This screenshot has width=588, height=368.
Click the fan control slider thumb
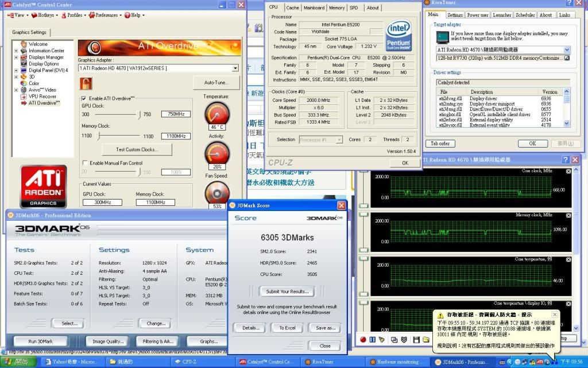click(139, 171)
